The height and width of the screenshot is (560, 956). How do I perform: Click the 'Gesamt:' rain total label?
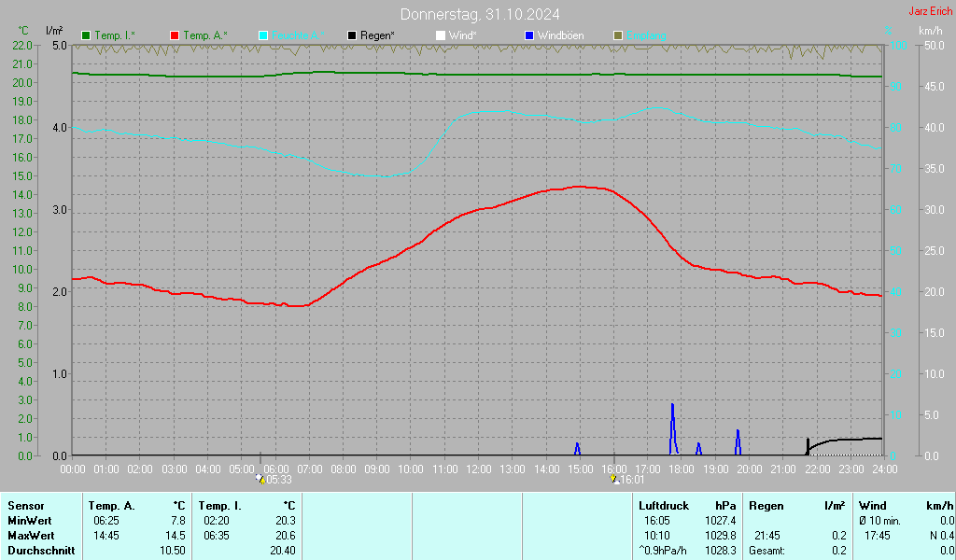[767, 551]
